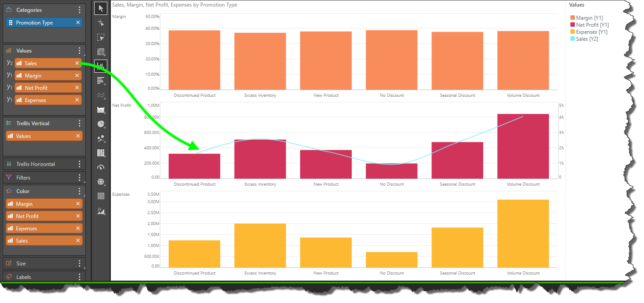Select the map globe visualization
The image size is (644, 303).
(x=101, y=182)
